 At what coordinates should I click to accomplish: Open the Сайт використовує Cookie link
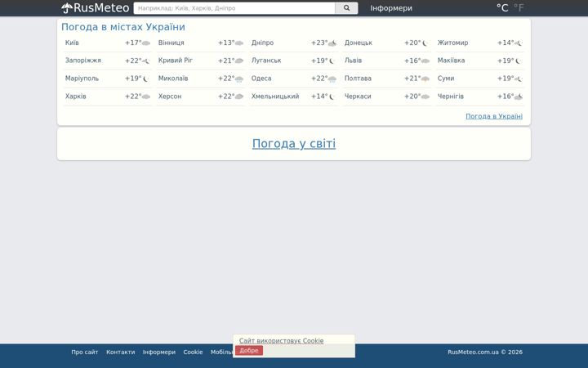(281, 341)
